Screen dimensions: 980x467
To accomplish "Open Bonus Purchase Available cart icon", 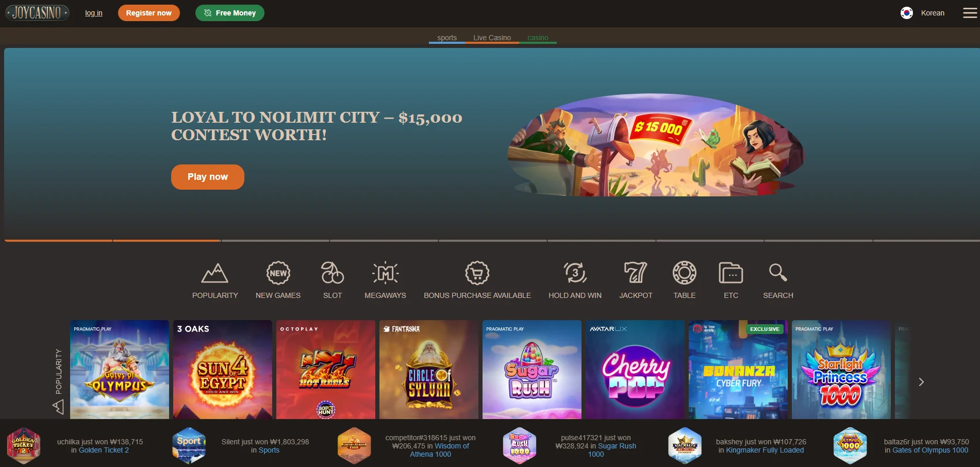I will (477, 273).
